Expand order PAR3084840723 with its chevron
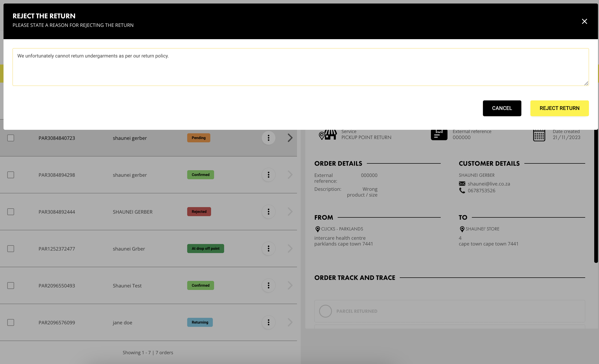This screenshot has width=599, height=364. 290,138
